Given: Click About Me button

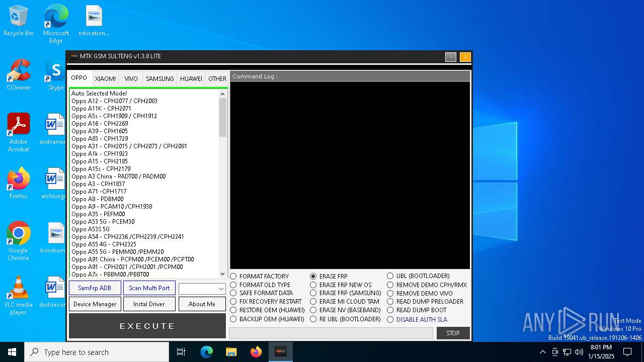Looking at the screenshot, I should pos(202,304).
